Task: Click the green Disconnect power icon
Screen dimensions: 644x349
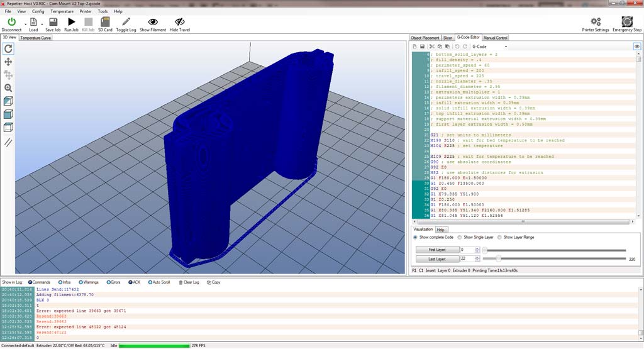Action: pyautogui.click(x=11, y=22)
